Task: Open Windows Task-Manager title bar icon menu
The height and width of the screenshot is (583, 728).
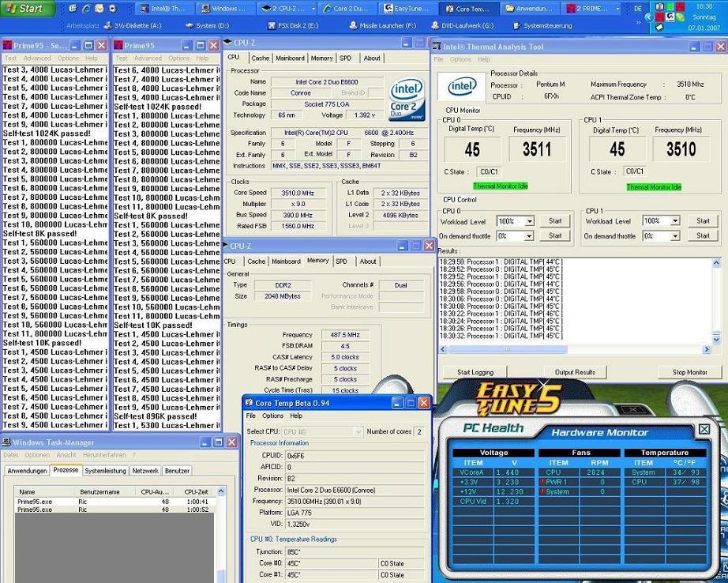Action: (6, 442)
